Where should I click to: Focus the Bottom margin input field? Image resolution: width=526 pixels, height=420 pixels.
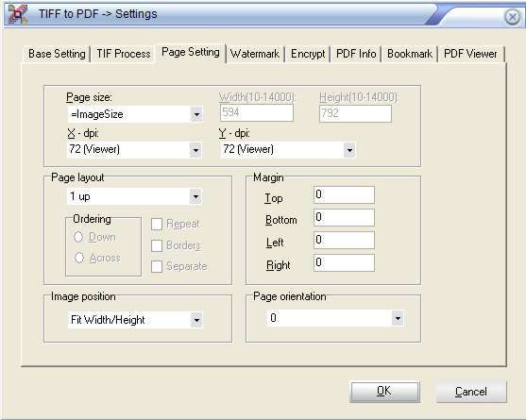[x=344, y=217]
